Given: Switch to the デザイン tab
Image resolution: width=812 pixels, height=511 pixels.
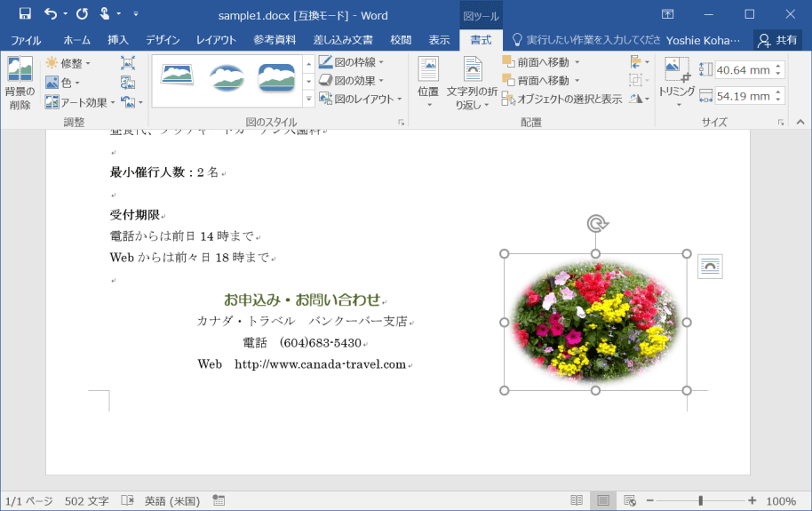Looking at the screenshot, I should [x=163, y=40].
